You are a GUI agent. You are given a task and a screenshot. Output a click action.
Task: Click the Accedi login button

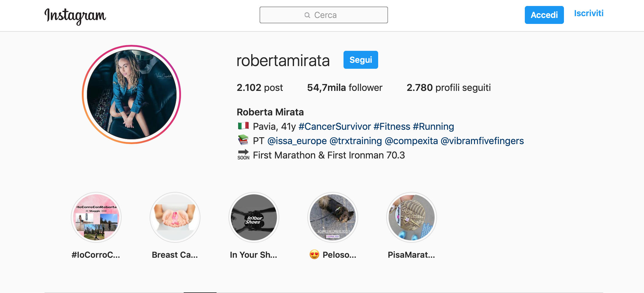coord(544,15)
